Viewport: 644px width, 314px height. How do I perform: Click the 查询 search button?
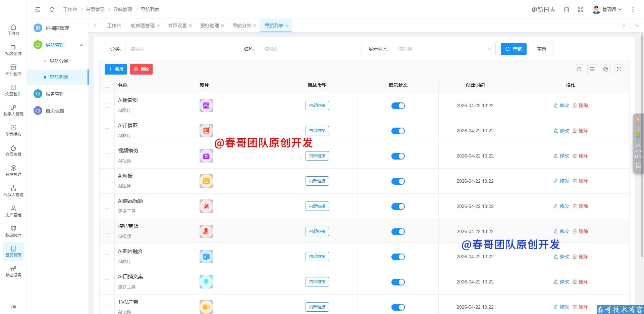514,49
